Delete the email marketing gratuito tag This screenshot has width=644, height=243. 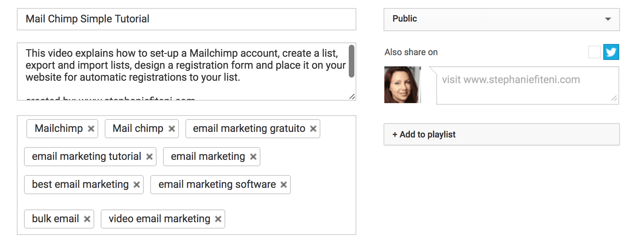[x=313, y=129]
